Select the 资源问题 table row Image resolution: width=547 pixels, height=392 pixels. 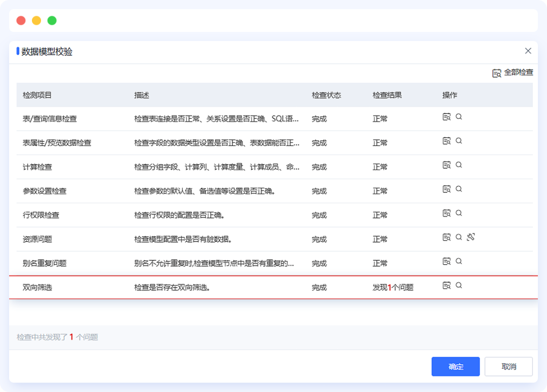[x=228, y=237]
